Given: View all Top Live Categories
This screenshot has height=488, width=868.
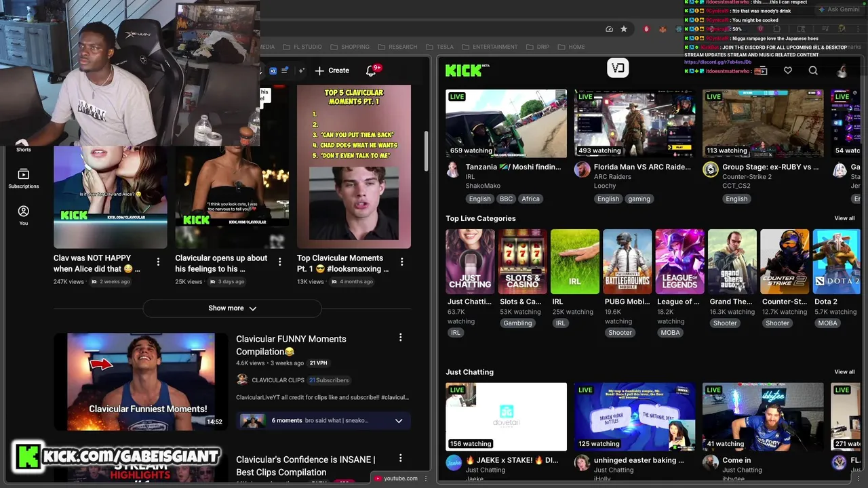Looking at the screenshot, I should click(x=844, y=218).
